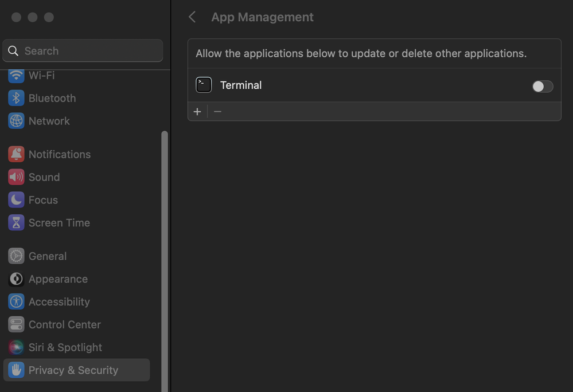Click the Terminal app icon
Image resolution: width=573 pixels, height=392 pixels.
coord(204,85)
